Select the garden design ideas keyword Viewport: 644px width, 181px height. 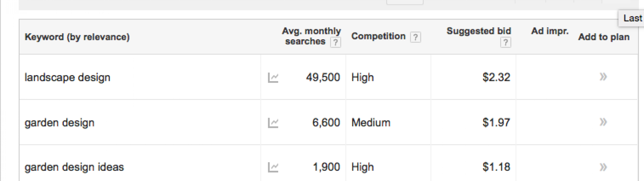(x=74, y=167)
